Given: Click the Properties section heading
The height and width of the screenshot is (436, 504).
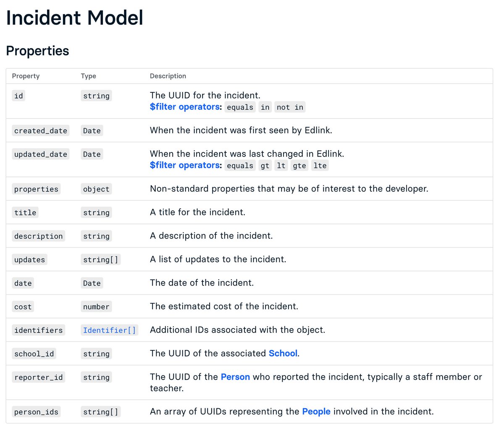Looking at the screenshot, I should (x=37, y=51).
